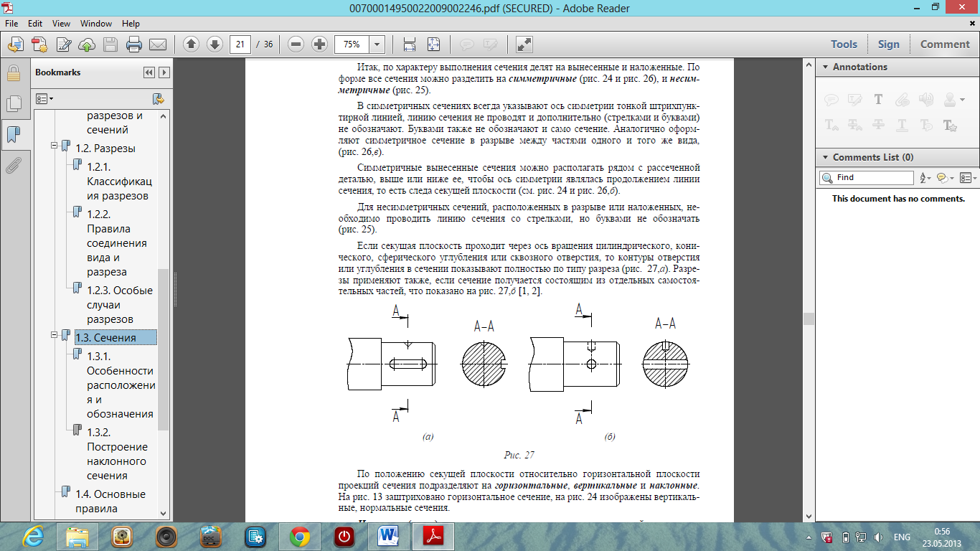Viewport: 980px width, 551px height.
Task: Open the Sort comments A-Z dropdown
Action: coord(925,177)
